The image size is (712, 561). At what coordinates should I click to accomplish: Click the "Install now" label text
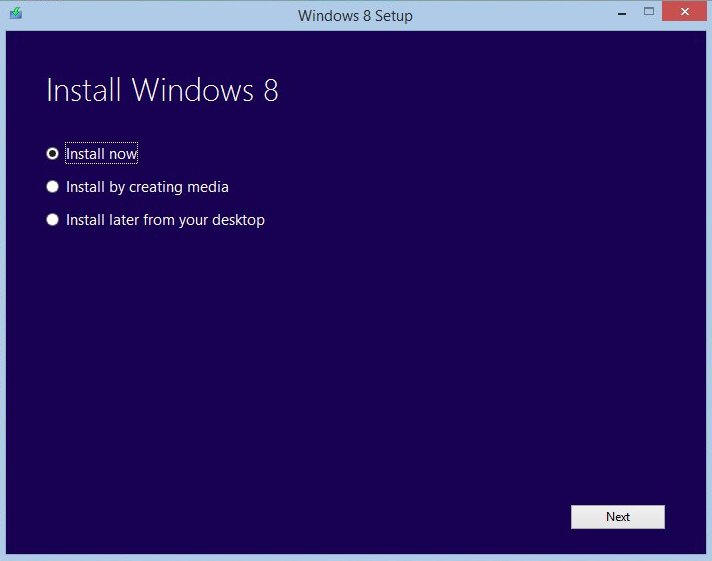pos(102,154)
